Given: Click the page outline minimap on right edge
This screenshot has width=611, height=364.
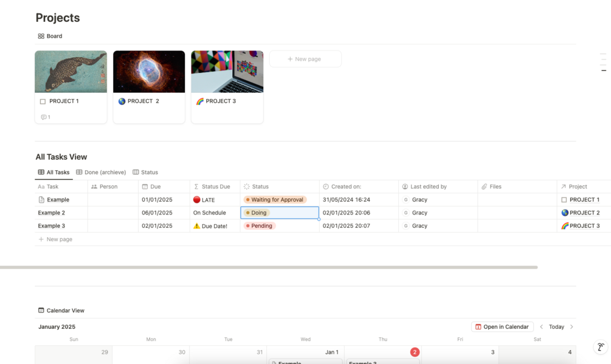Looking at the screenshot, I should click(x=604, y=63).
